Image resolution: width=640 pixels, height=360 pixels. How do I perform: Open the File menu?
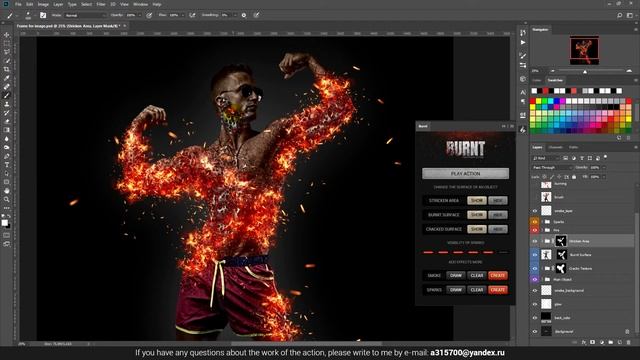(18, 4)
